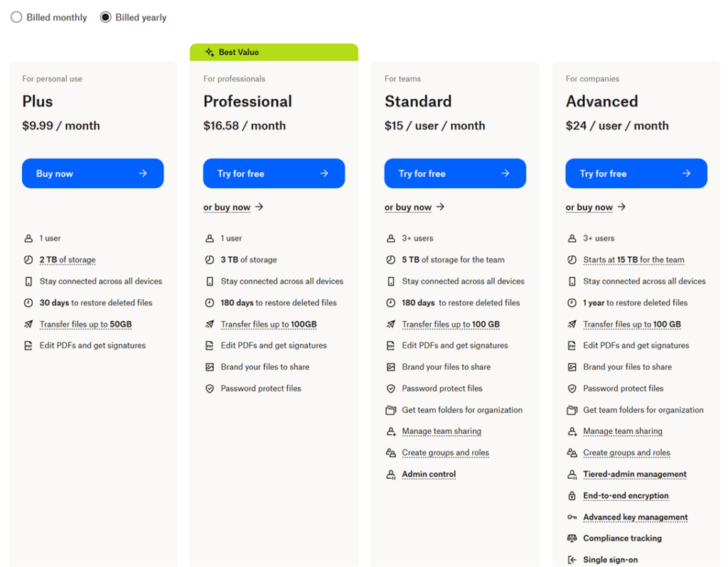Screen dimensions: 728x567
Task: Click the Standard team folders icon
Action: pos(391,410)
